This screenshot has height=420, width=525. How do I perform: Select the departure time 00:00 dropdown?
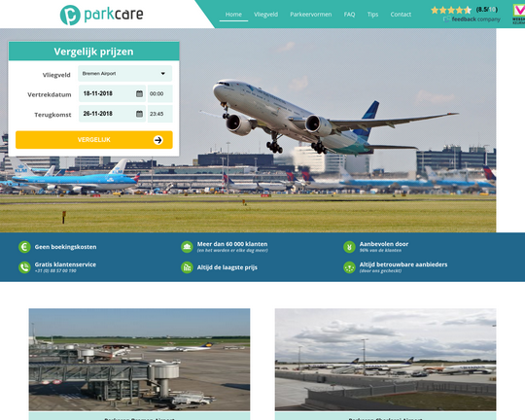click(160, 93)
